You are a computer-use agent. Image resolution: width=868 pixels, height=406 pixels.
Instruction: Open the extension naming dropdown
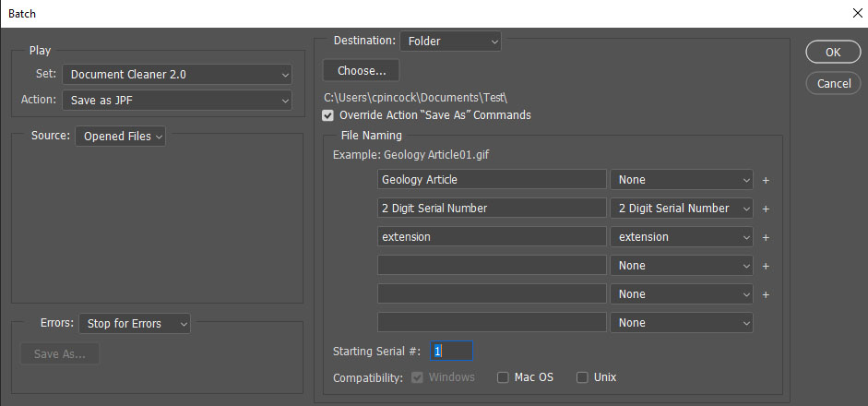coord(682,237)
